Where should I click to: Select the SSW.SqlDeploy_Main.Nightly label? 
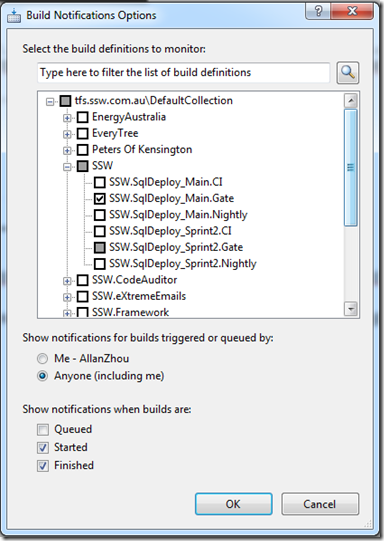[x=178, y=215]
